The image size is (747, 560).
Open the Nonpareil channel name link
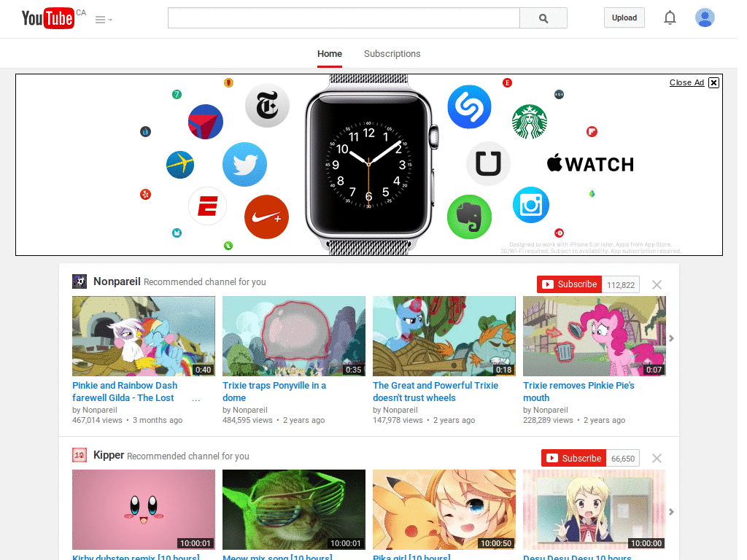pos(117,281)
